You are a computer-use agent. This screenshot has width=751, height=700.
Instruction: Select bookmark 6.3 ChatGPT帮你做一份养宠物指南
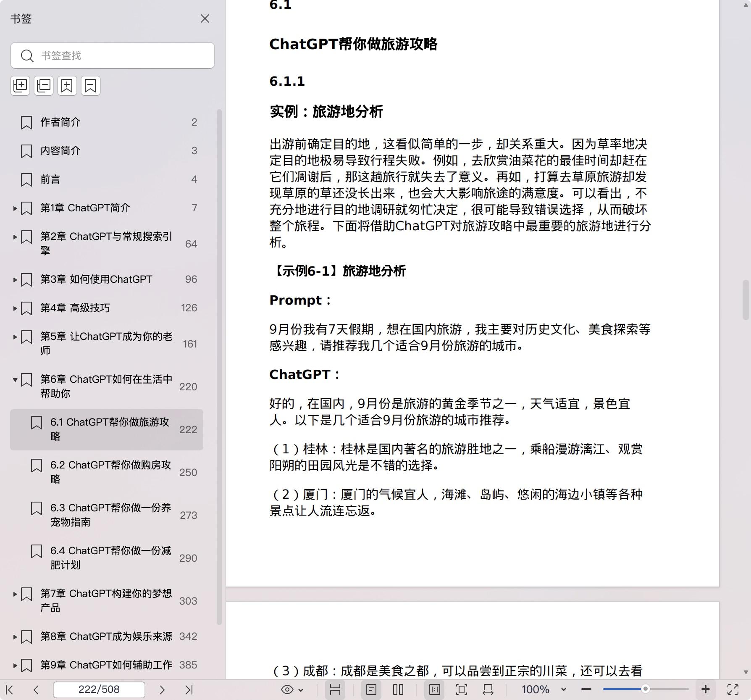tap(107, 515)
